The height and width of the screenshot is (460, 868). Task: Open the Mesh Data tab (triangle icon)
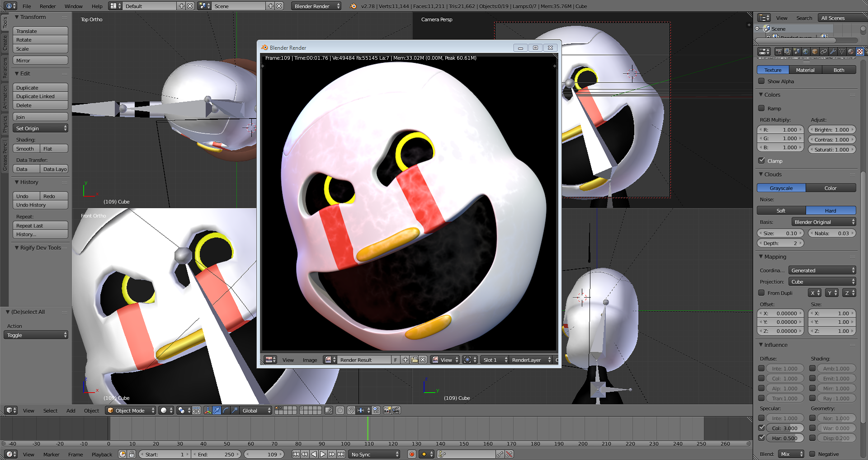(842, 52)
